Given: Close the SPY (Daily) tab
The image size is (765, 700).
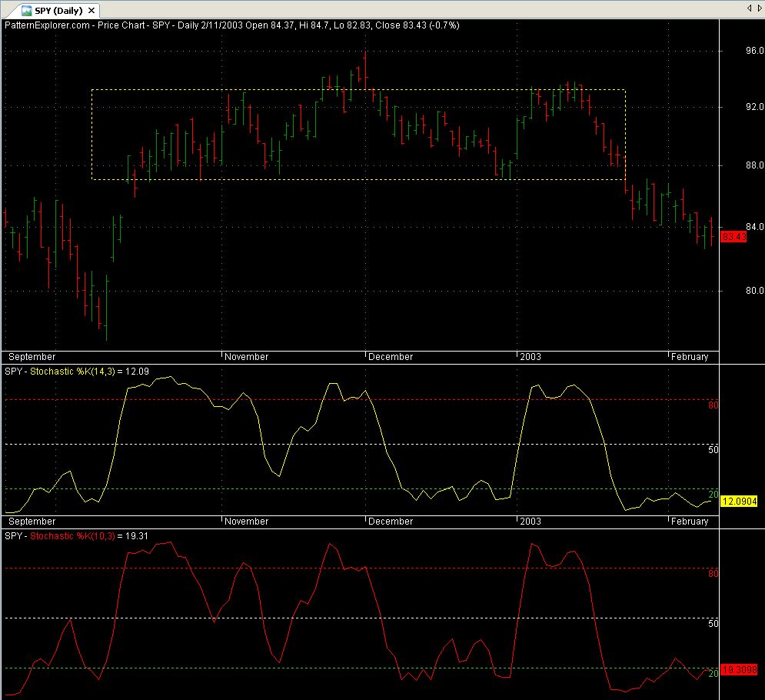Looking at the screenshot, I should (x=92, y=10).
